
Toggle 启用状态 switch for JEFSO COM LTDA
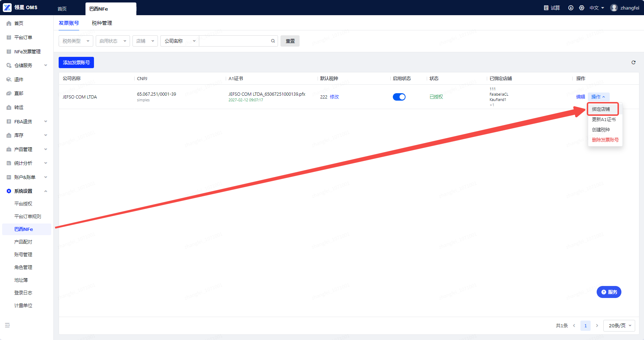point(399,97)
